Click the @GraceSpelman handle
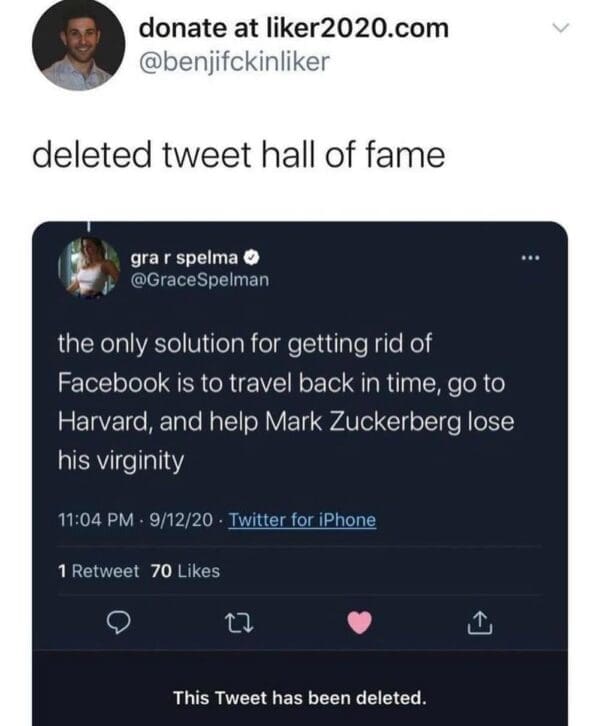 pyautogui.click(x=199, y=280)
